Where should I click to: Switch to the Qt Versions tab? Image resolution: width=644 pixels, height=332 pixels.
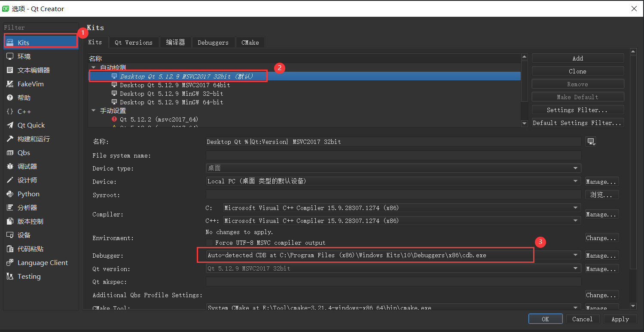point(134,42)
